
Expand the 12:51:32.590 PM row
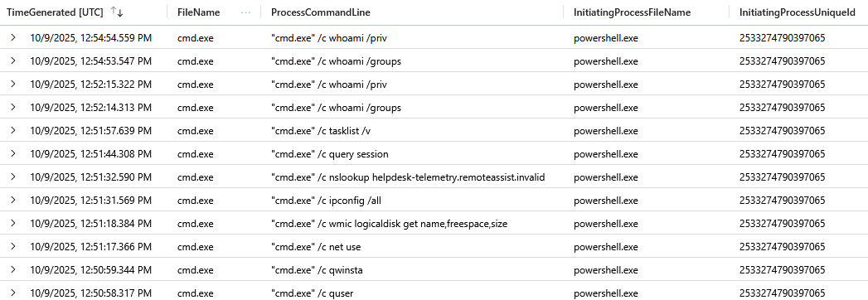pyautogui.click(x=13, y=177)
